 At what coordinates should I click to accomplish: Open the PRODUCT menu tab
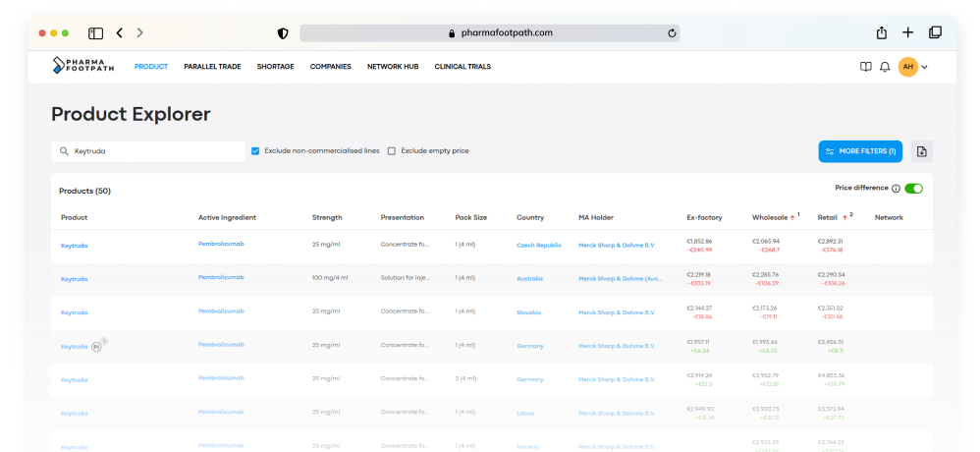point(151,66)
